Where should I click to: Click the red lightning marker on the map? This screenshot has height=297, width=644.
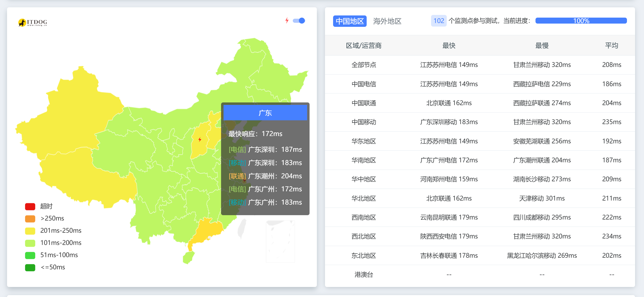pyautogui.click(x=200, y=140)
